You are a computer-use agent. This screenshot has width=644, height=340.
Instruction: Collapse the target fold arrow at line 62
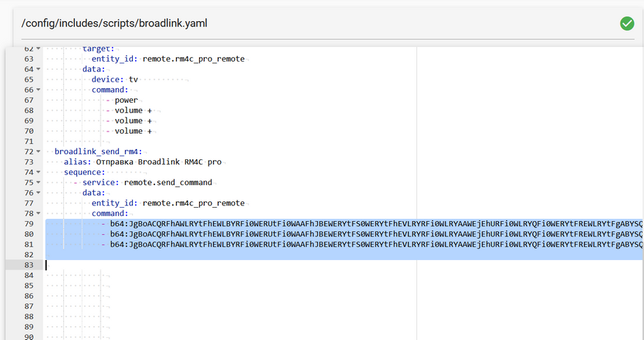point(38,48)
